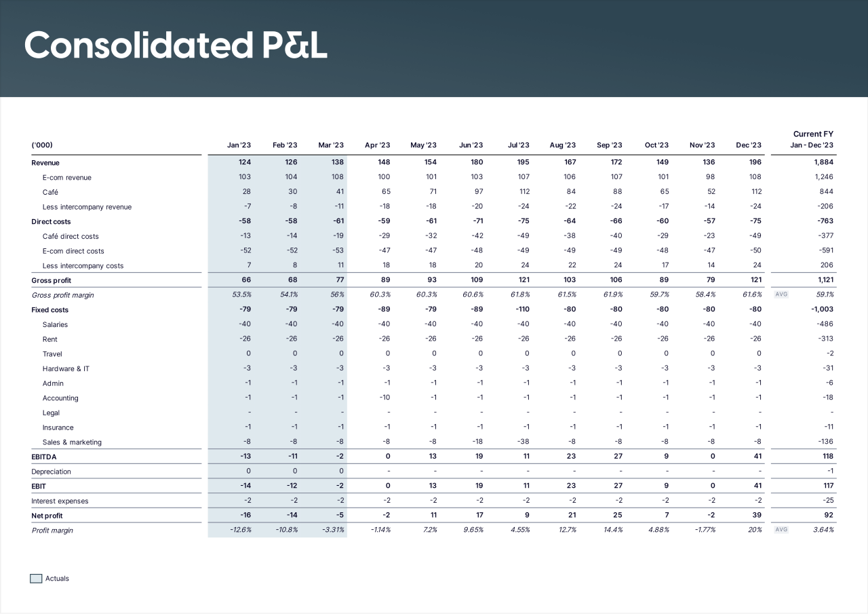
Task: Click the EBITDA row label
Action: 44,457
